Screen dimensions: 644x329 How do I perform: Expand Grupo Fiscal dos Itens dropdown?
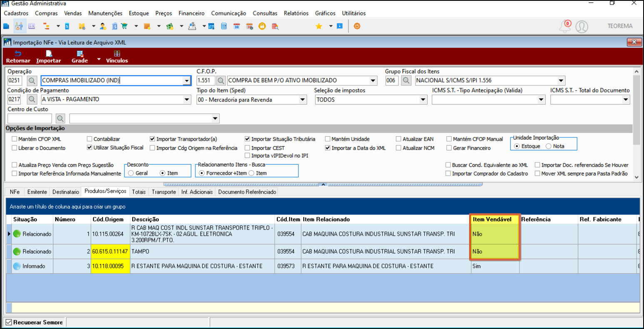click(561, 81)
